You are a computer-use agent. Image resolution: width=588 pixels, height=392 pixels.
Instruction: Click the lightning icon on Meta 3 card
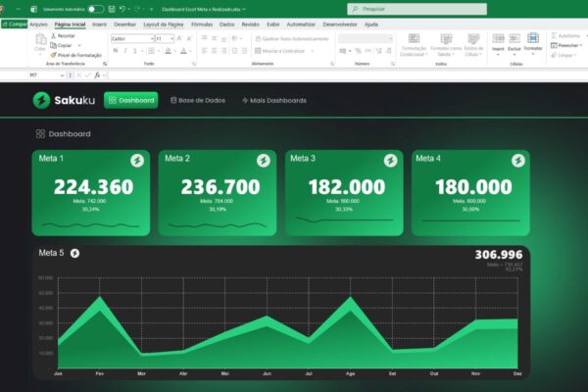point(390,161)
